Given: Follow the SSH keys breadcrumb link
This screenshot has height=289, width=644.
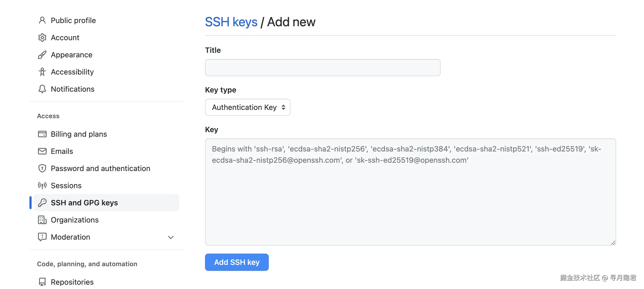Looking at the screenshot, I should pos(231,22).
